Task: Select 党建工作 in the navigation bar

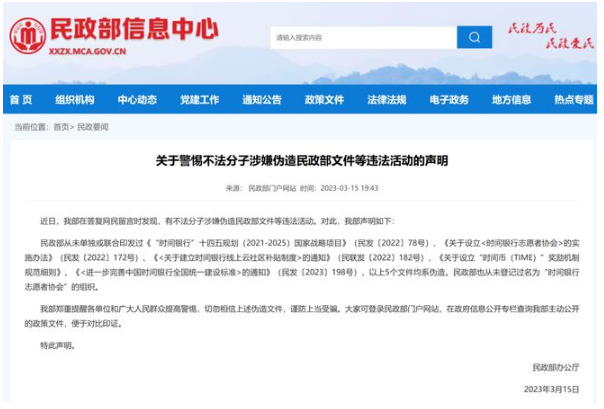Action: point(199,100)
